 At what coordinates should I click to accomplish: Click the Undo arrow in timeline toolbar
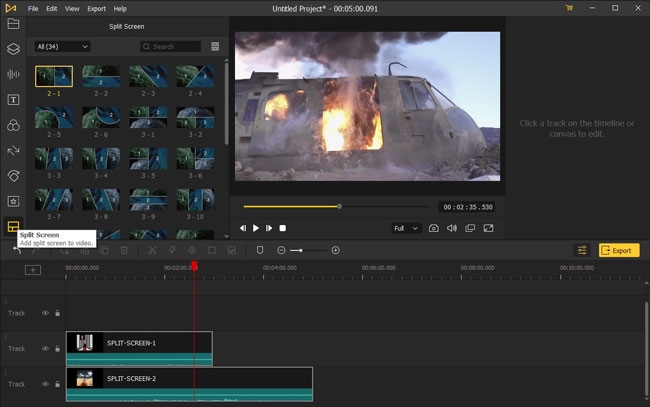coord(17,250)
